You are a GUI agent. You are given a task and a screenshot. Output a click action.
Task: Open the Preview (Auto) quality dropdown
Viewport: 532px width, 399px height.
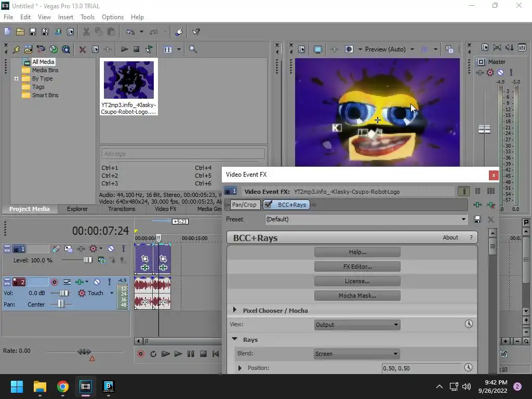pyautogui.click(x=412, y=49)
